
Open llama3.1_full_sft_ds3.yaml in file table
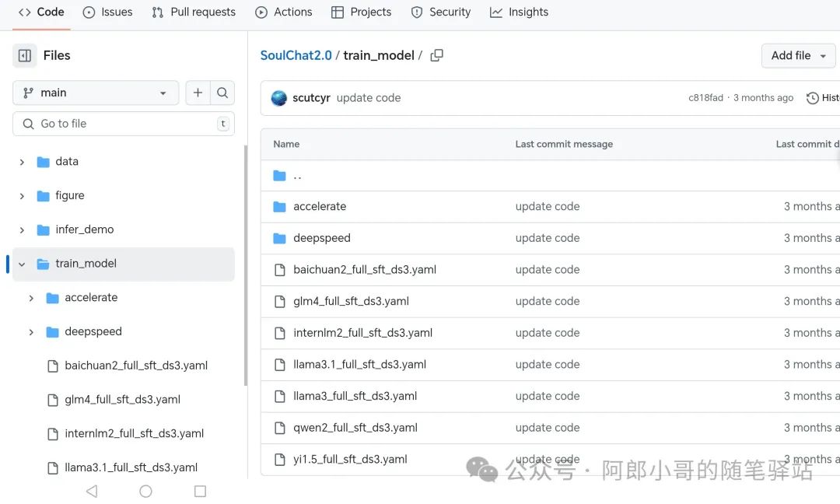pyautogui.click(x=359, y=364)
